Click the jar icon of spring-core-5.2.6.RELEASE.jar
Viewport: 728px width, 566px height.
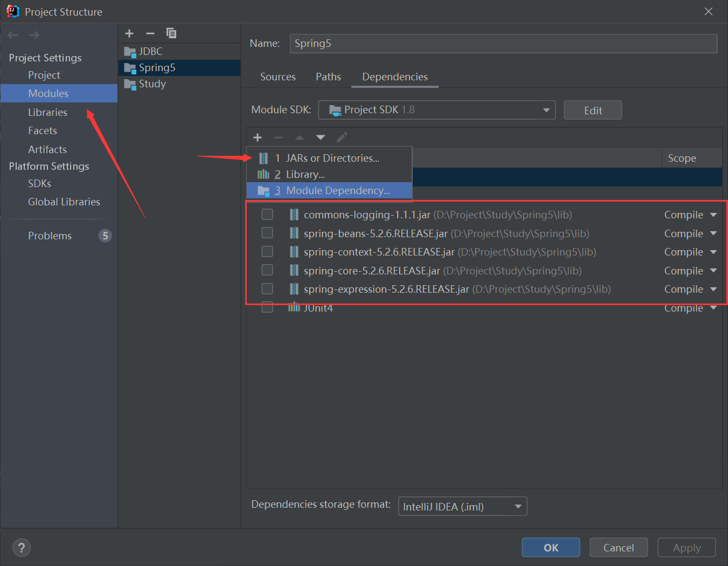(x=294, y=270)
